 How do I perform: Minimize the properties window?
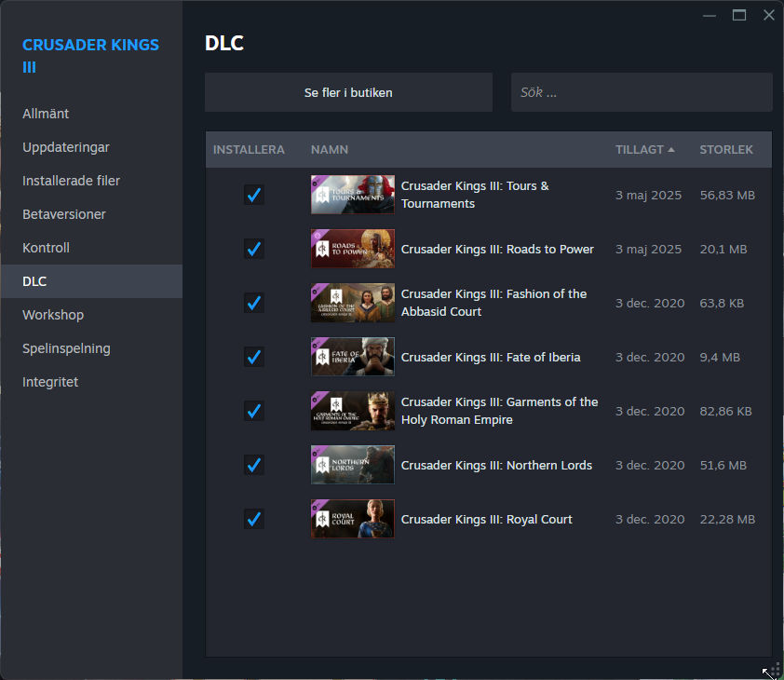click(x=710, y=16)
